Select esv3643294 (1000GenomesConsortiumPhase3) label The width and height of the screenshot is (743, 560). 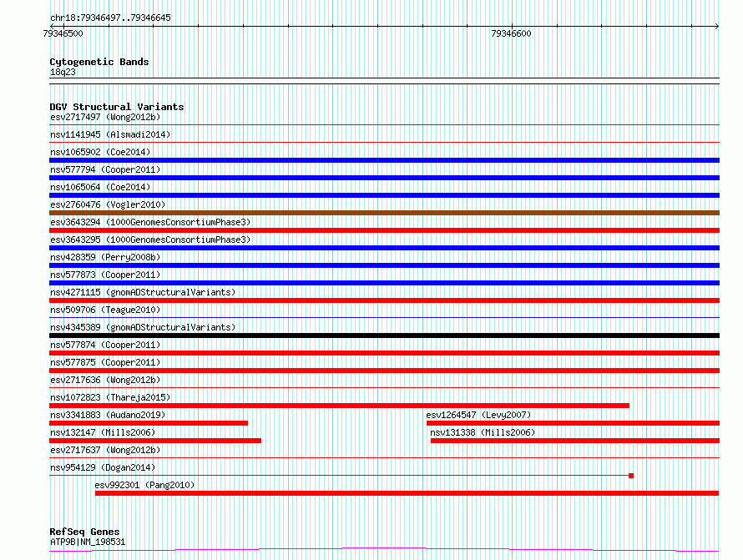click(x=150, y=222)
